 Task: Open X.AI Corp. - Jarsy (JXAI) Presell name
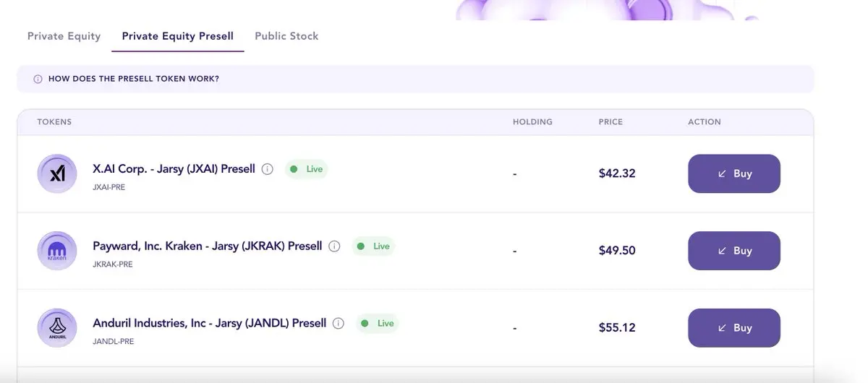[174, 169]
